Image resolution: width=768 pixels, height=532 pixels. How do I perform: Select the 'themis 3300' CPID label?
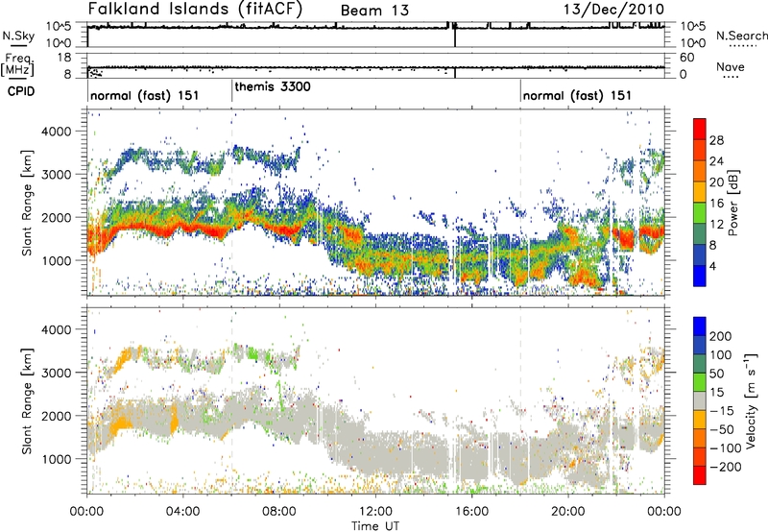coord(273,86)
